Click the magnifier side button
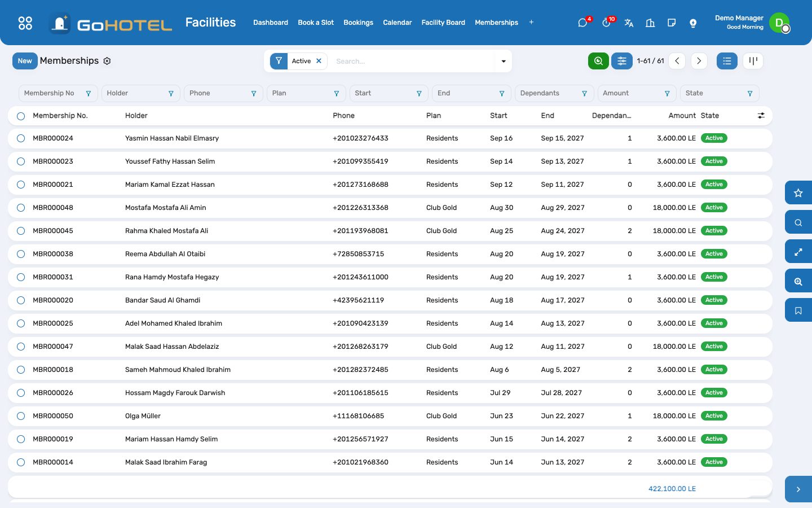 [x=798, y=222]
